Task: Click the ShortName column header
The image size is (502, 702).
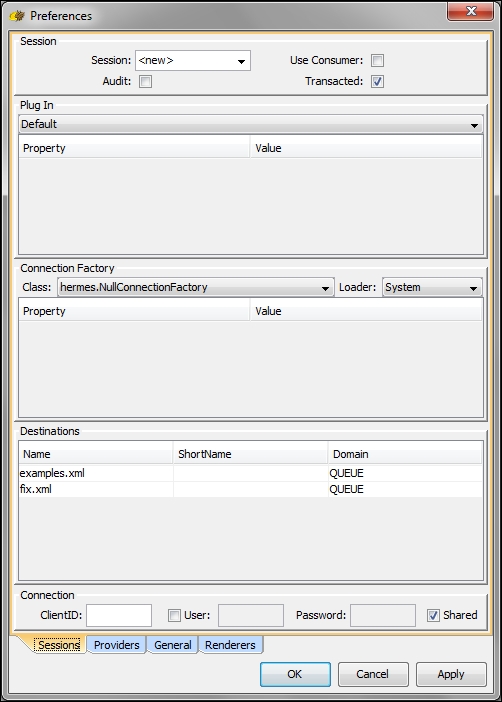Action: pos(250,454)
